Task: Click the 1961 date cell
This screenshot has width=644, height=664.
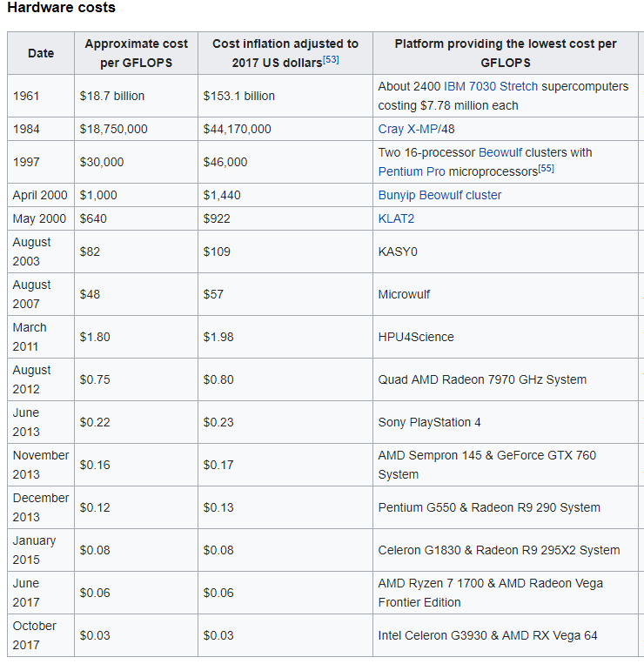Action: [x=41, y=96]
